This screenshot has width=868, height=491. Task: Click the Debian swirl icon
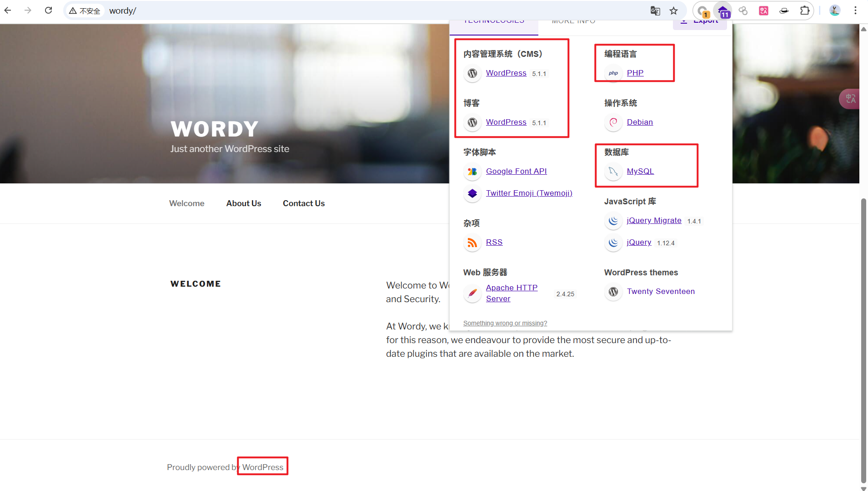pos(613,122)
